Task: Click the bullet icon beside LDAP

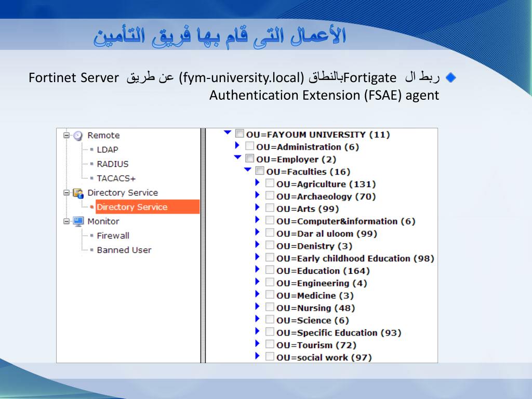Action: (x=91, y=150)
